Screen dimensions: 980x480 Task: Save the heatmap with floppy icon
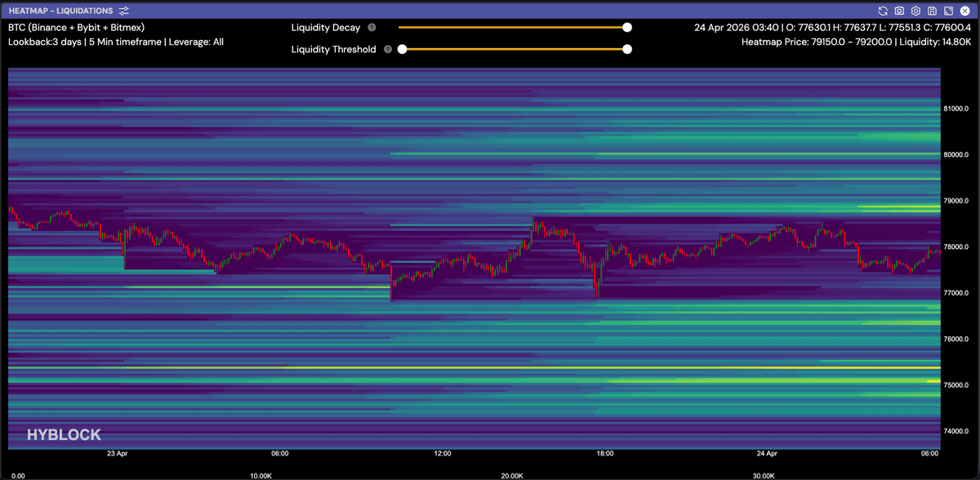click(x=932, y=11)
